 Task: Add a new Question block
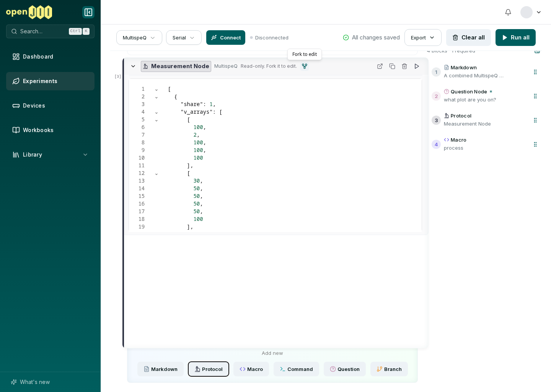point(345,369)
